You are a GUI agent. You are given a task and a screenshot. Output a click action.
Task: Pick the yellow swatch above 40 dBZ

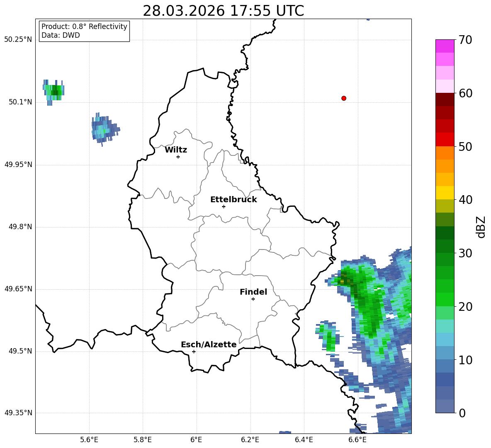pyautogui.click(x=445, y=193)
